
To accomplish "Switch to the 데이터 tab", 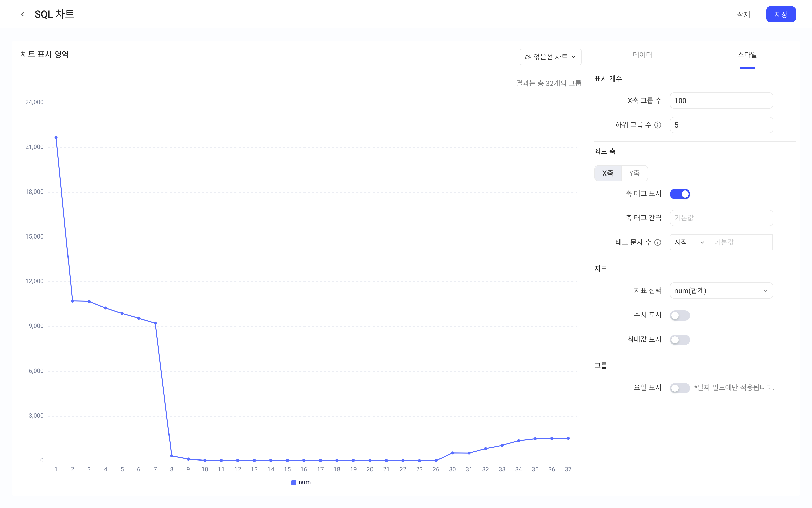I will 642,55.
